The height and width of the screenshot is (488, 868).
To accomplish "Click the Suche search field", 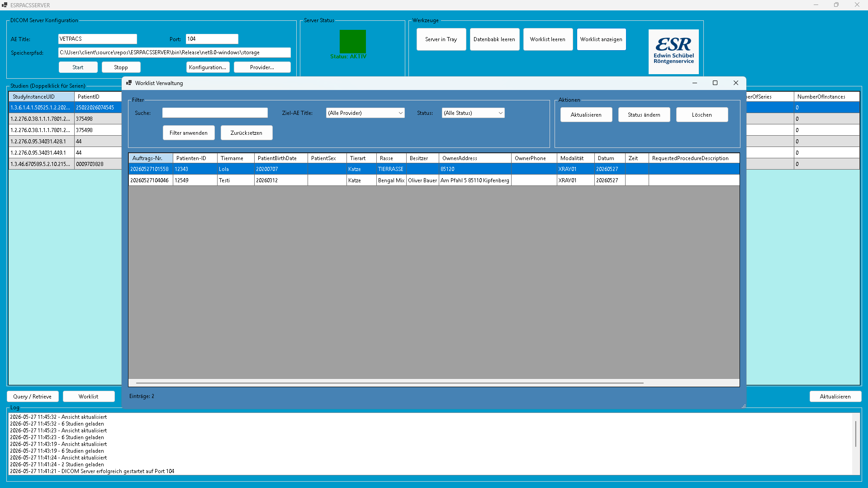I will (215, 113).
